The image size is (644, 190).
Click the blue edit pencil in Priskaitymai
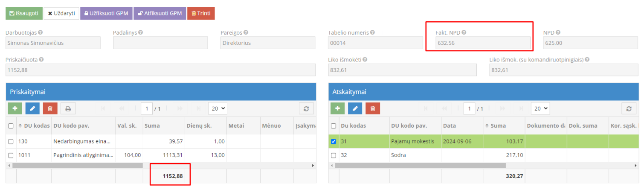click(x=32, y=108)
